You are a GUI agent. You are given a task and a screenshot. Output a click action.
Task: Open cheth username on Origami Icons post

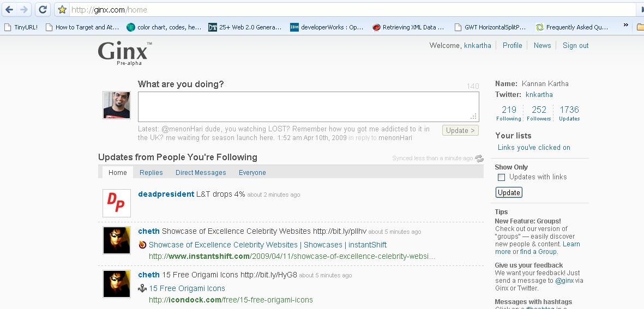149,275
